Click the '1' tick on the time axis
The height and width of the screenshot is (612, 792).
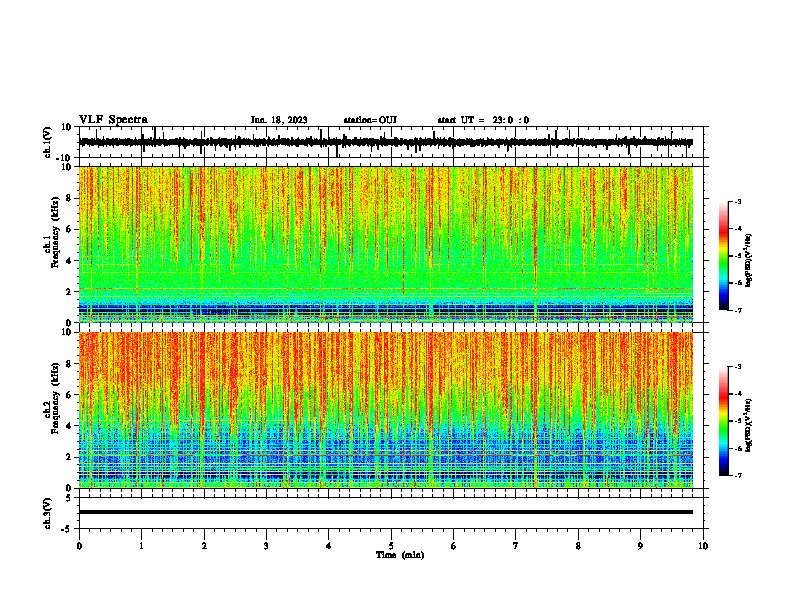pos(141,546)
